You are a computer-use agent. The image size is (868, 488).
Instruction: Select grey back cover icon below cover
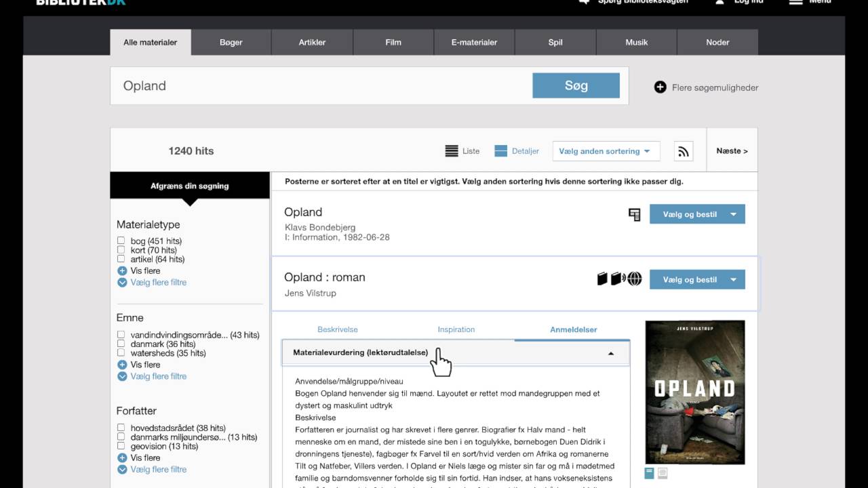click(x=663, y=473)
